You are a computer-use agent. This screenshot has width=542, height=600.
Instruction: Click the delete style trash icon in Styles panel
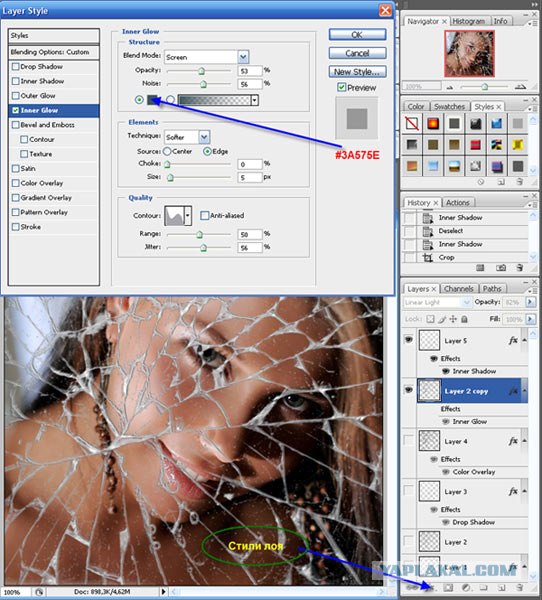tap(519, 182)
